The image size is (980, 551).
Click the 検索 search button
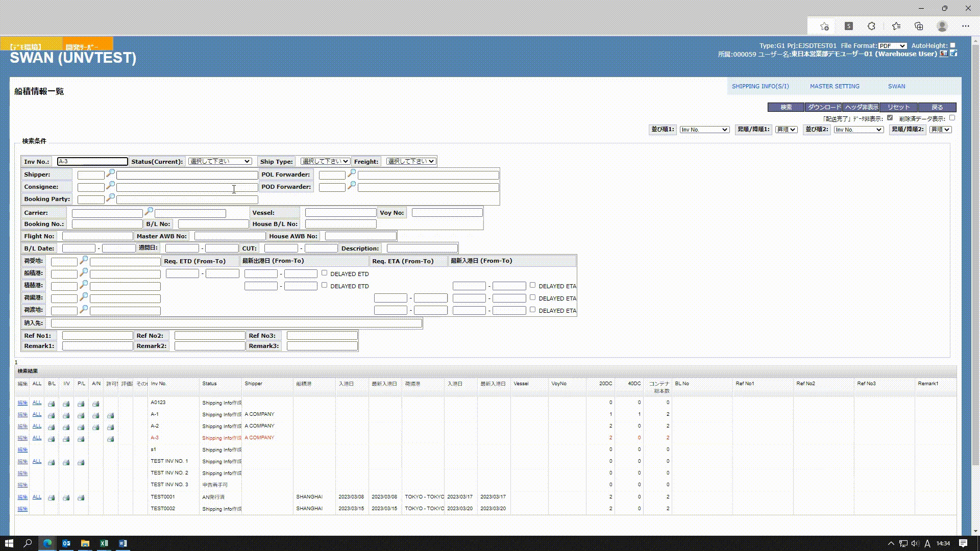786,107
